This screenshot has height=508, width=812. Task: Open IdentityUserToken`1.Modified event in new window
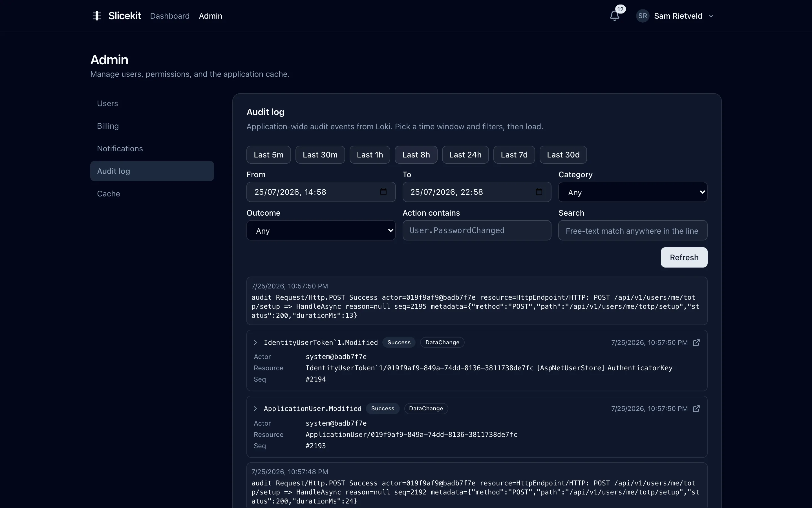[x=696, y=342]
